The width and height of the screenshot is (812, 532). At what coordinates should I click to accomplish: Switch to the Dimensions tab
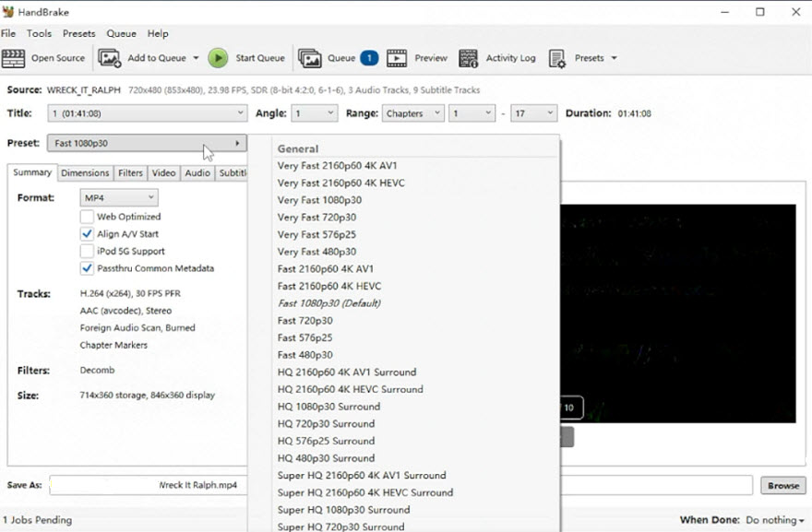click(85, 172)
